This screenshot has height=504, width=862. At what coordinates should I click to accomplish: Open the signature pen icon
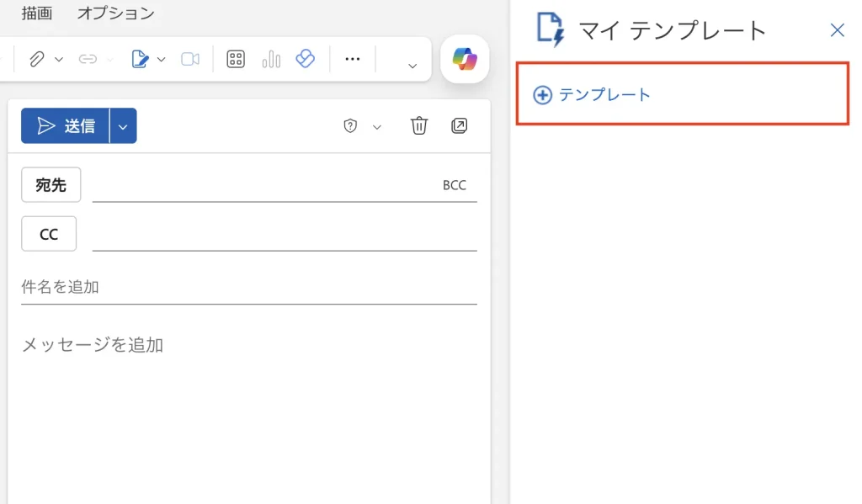tap(140, 59)
